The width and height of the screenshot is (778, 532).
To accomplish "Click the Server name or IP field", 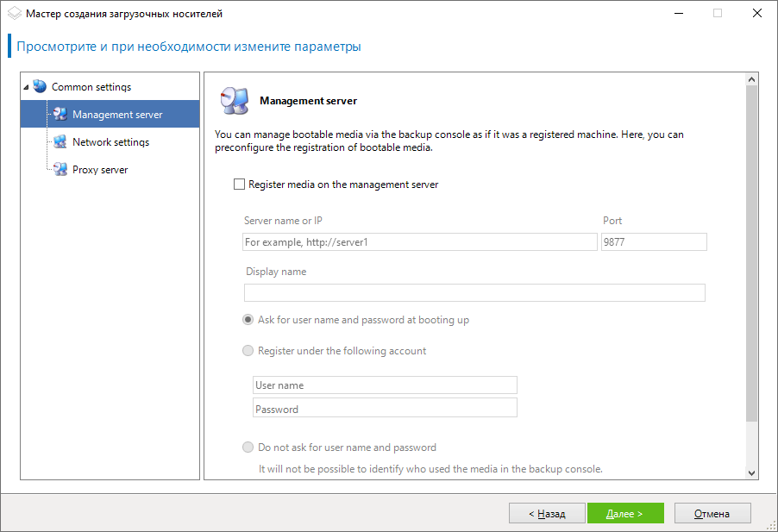I will point(420,242).
